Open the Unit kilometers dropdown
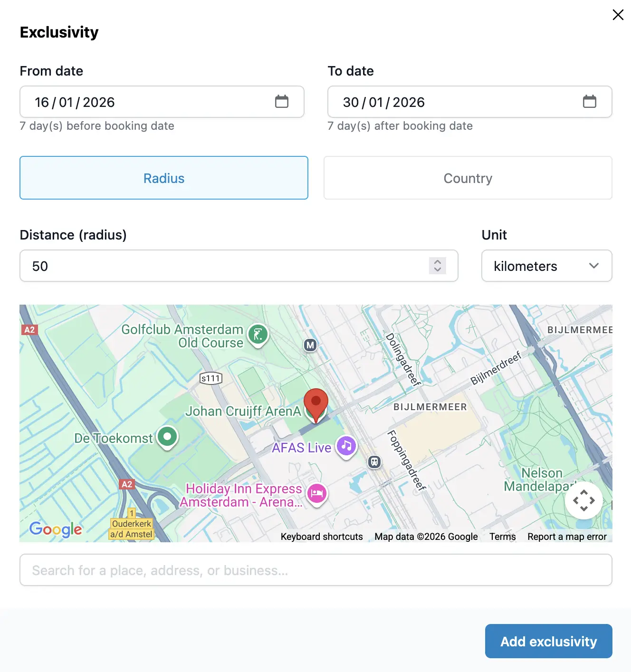Screen dimensions: 631x672 click(x=546, y=266)
